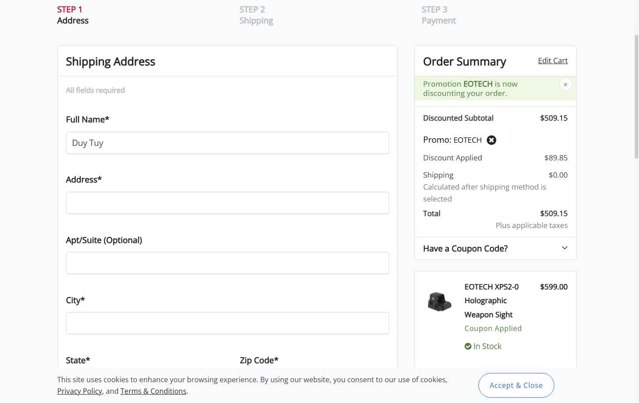639x403 pixels.
Task: Open the Privacy Policy link
Action: coord(79,391)
